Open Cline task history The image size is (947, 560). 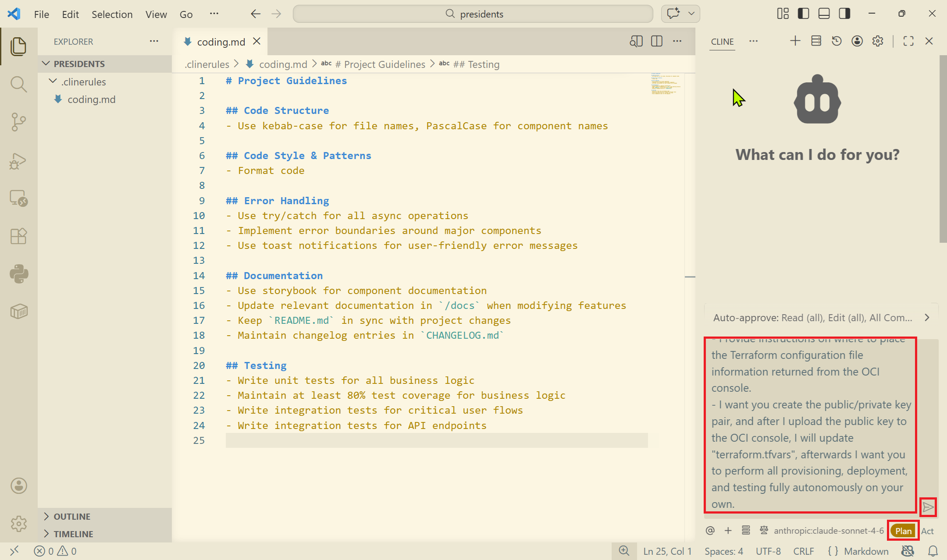tap(837, 41)
